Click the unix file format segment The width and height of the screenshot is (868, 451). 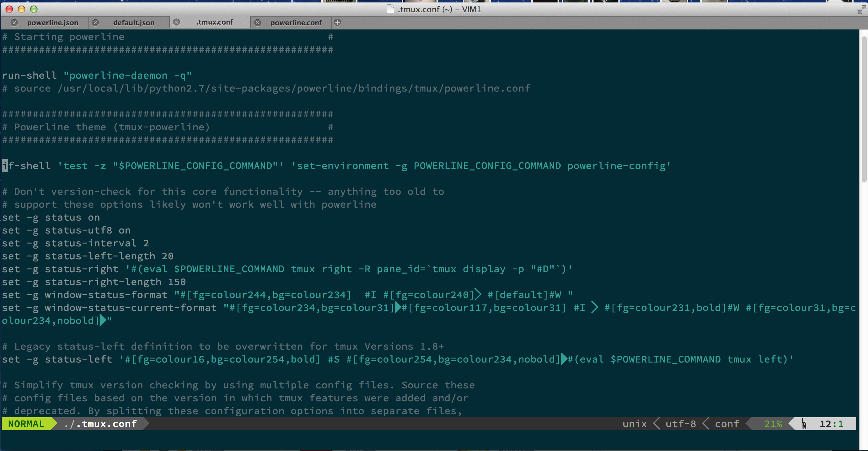tap(634, 424)
